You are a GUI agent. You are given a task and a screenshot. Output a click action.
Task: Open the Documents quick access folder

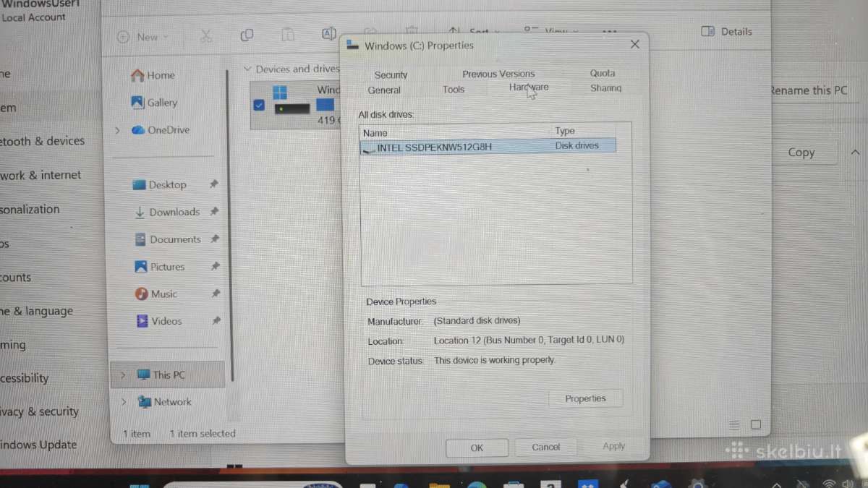168,239
